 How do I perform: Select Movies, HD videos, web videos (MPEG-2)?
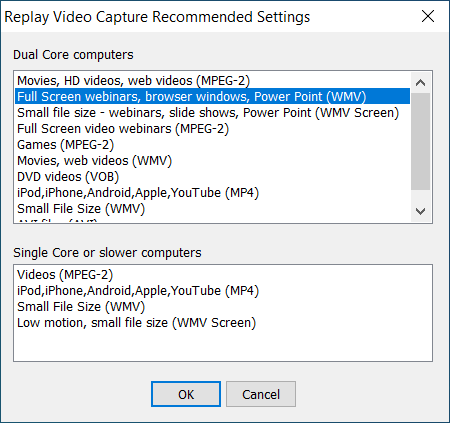tap(213, 81)
